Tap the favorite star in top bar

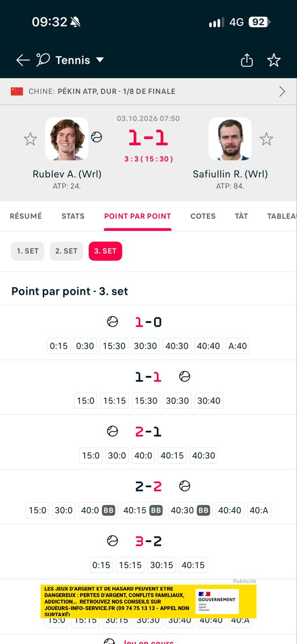[x=274, y=60]
